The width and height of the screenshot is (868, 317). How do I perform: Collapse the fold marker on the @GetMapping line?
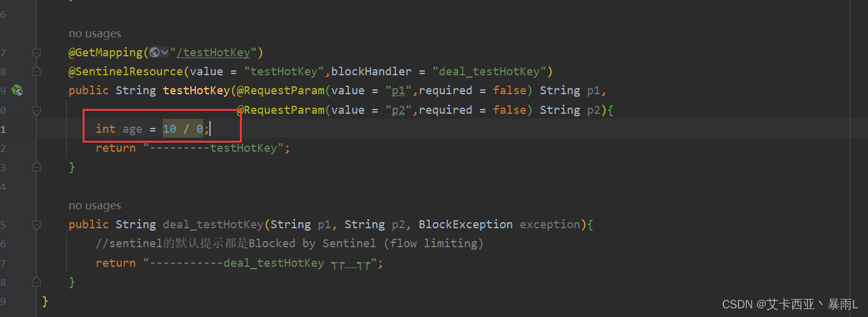point(37,53)
